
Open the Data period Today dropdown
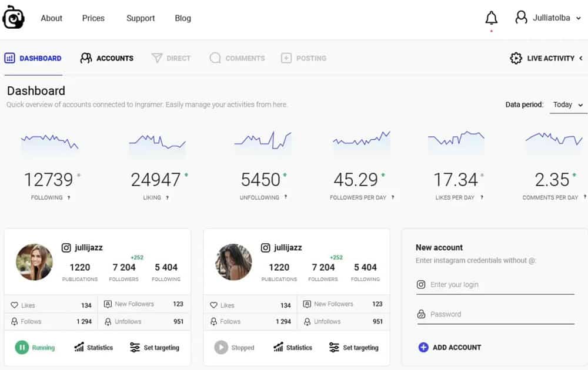pyautogui.click(x=568, y=105)
